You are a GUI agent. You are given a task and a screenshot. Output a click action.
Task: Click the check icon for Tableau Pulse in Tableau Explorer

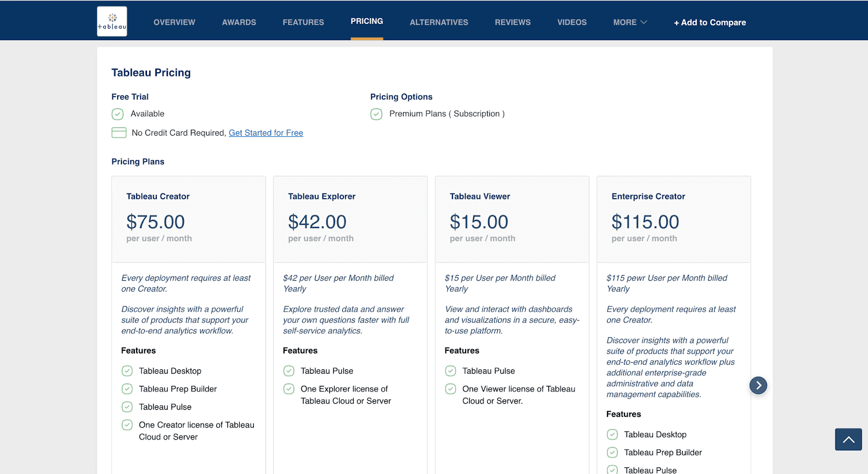click(x=289, y=371)
